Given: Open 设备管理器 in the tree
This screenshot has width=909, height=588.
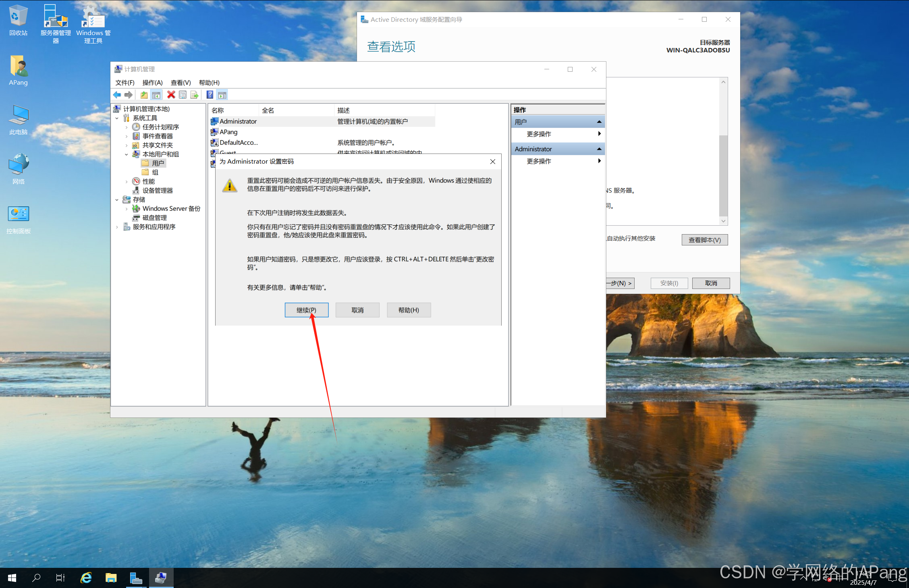Looking at the screenshot, I should [157, 191].
